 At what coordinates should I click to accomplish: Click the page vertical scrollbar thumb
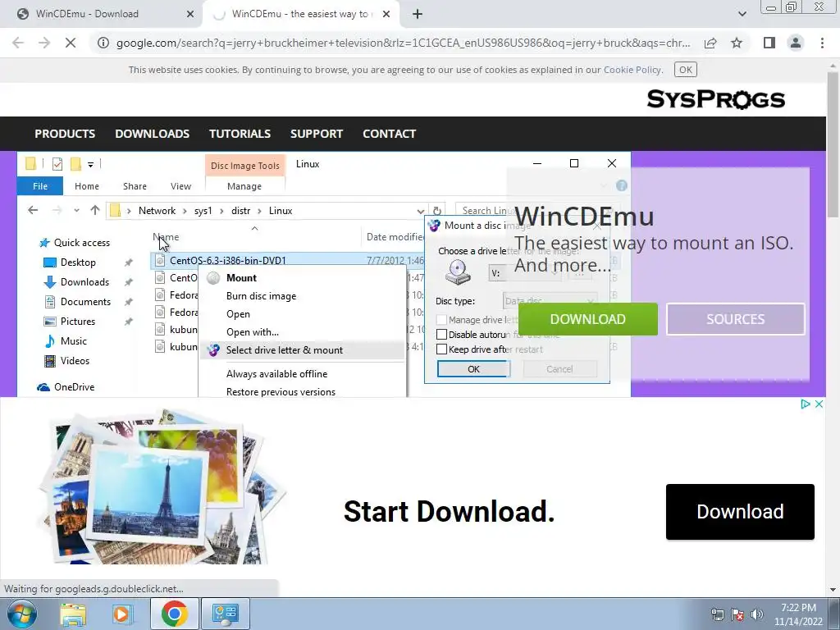tap(833, 144)
